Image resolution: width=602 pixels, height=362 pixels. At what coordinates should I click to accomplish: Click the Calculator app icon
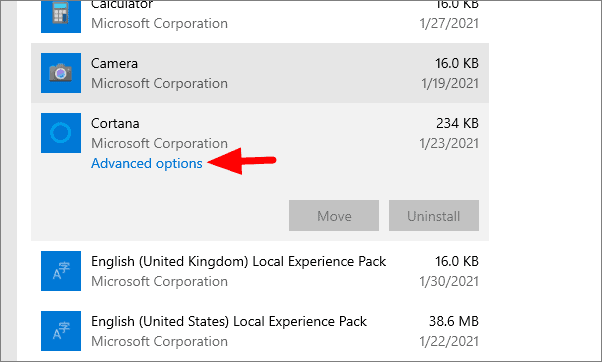point(61,16)
